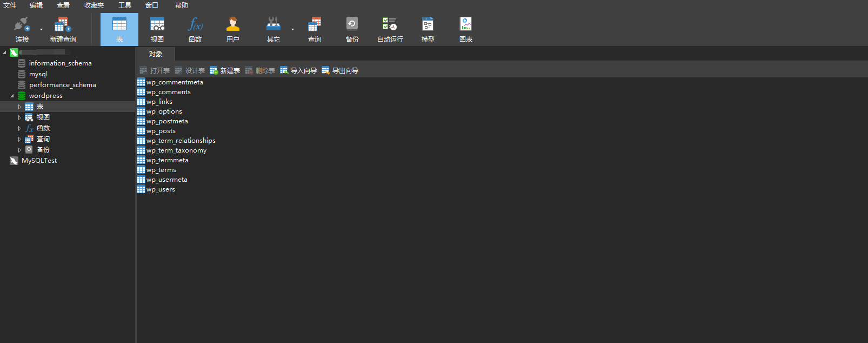Click the Connection toolbar icon

point(22,24)
